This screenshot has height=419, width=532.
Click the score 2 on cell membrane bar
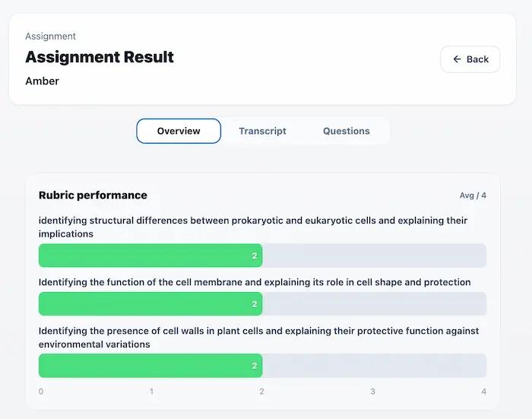tap(255, 304)
